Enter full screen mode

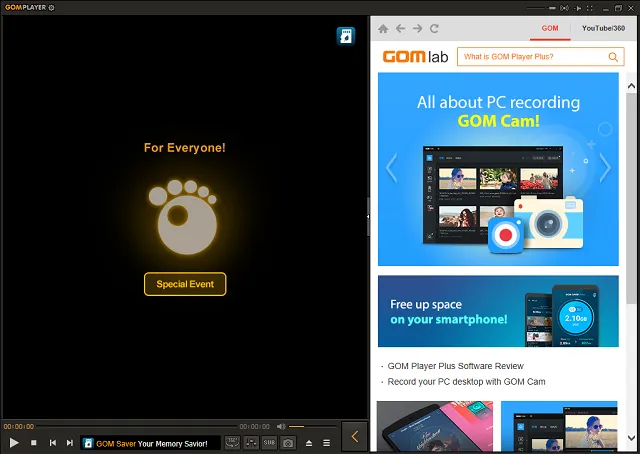tap(590, 8)
